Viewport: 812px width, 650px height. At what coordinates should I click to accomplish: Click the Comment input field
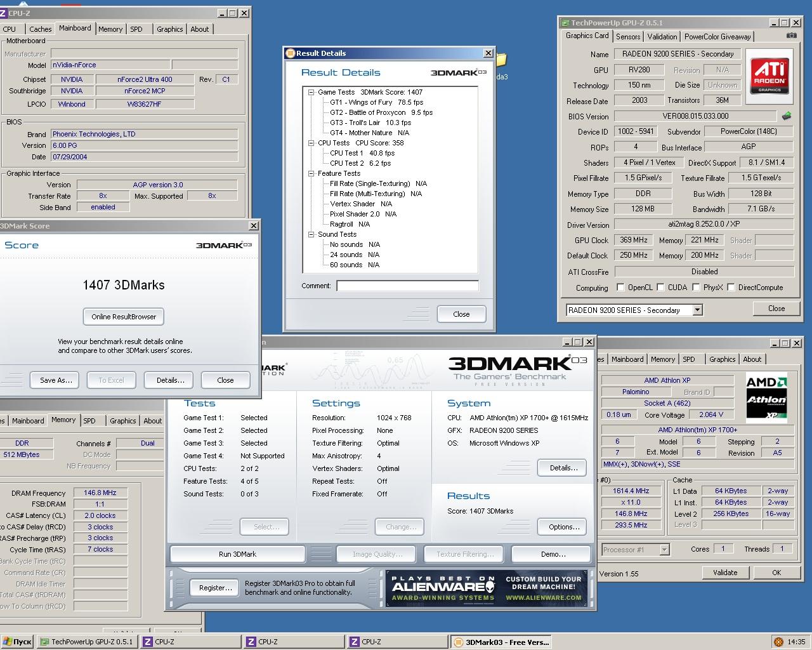point(407,286)
